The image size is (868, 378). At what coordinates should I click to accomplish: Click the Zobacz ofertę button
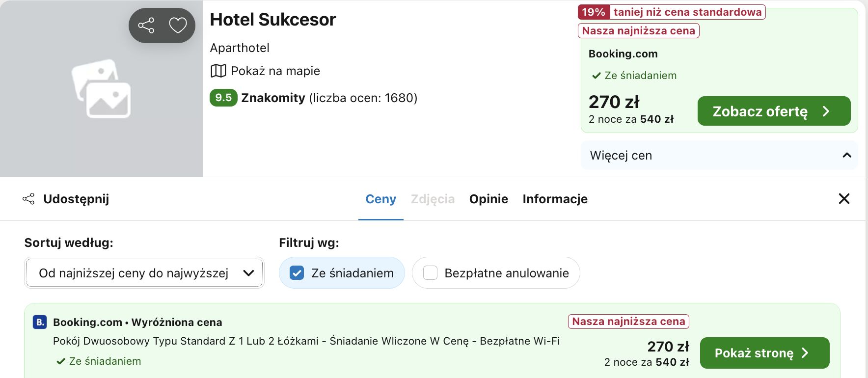point(774,111)
